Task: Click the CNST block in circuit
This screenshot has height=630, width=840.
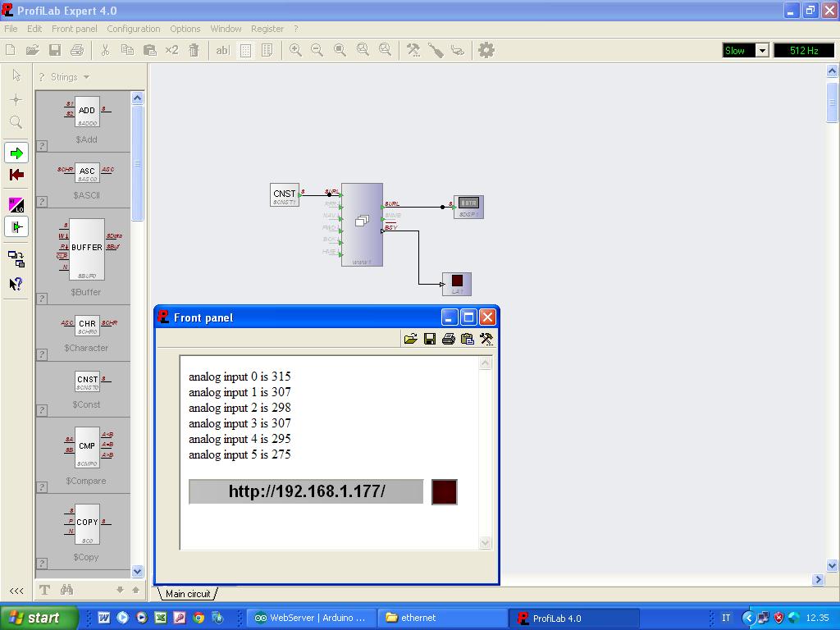Action: (x=285, y=195)
